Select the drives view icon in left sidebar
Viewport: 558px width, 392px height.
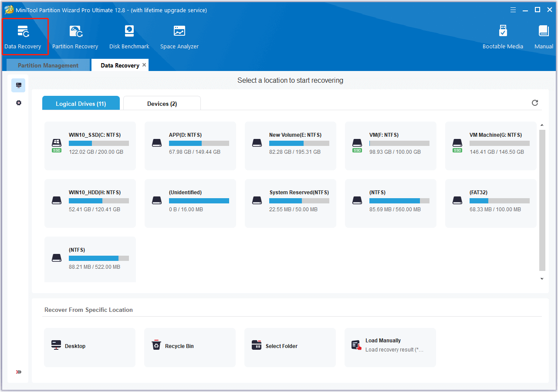(x=18, y=85)
